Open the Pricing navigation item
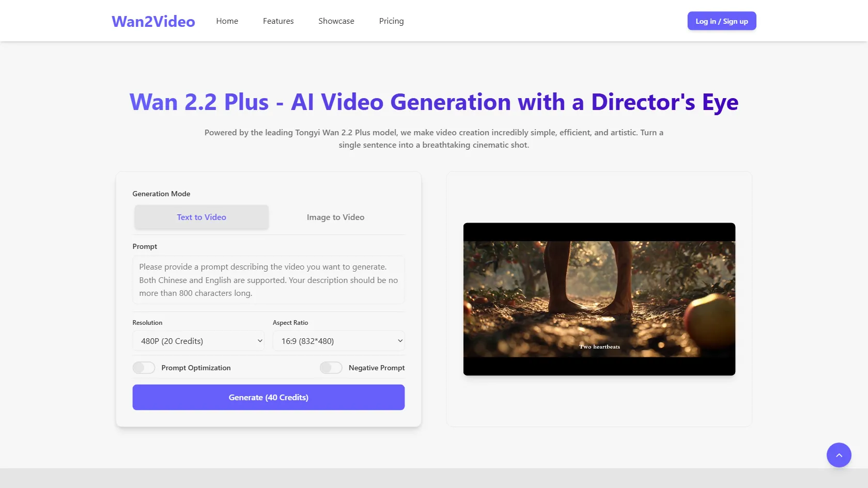 (x=391, y=21)
